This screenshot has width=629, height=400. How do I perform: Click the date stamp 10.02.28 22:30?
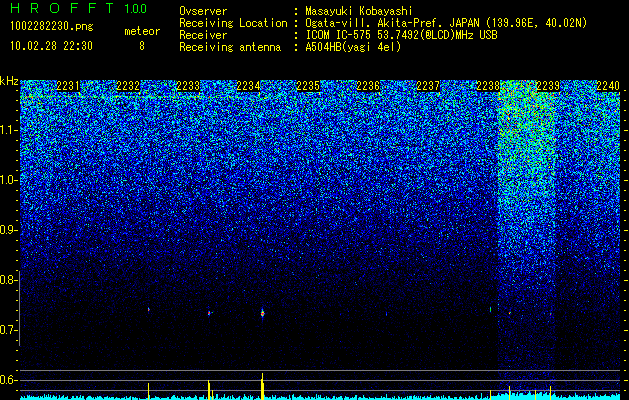coord(51,46)
